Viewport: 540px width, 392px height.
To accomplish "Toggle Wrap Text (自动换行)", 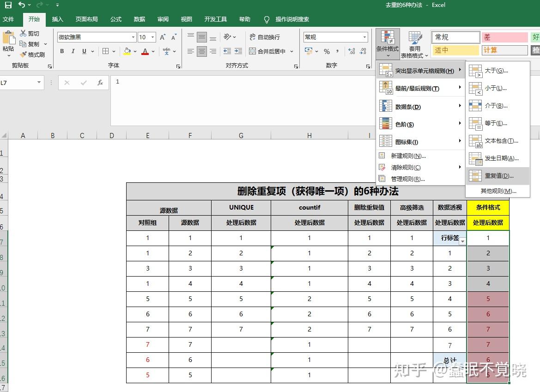I will (x=265, y=37).
